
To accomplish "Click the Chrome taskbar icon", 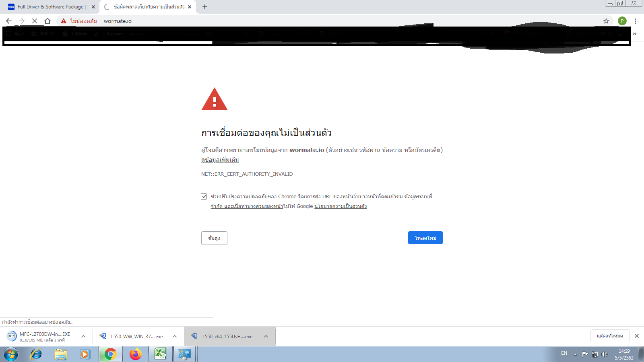I will [110, 354].
